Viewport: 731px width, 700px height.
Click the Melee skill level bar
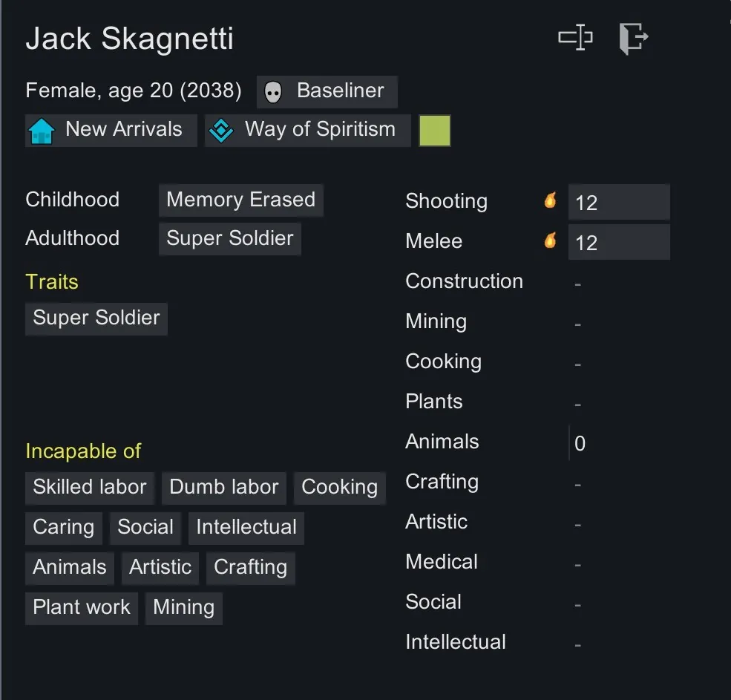point(619,243)
